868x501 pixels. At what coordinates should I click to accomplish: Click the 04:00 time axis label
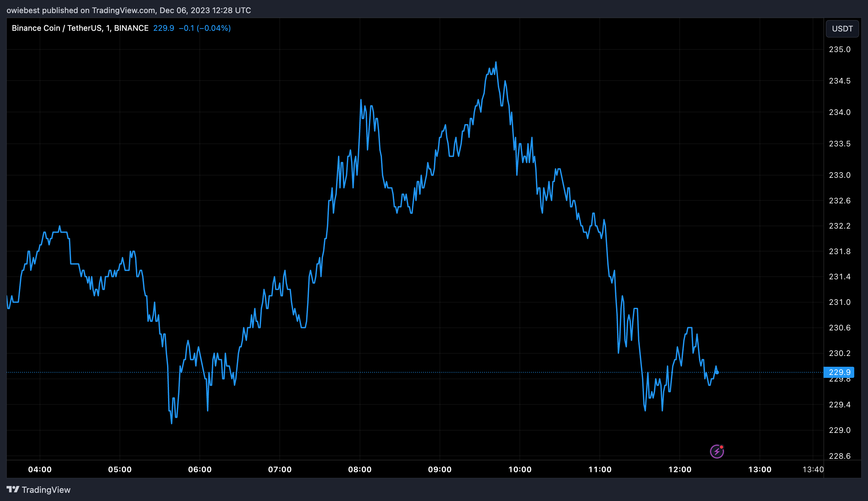(40, 469)
